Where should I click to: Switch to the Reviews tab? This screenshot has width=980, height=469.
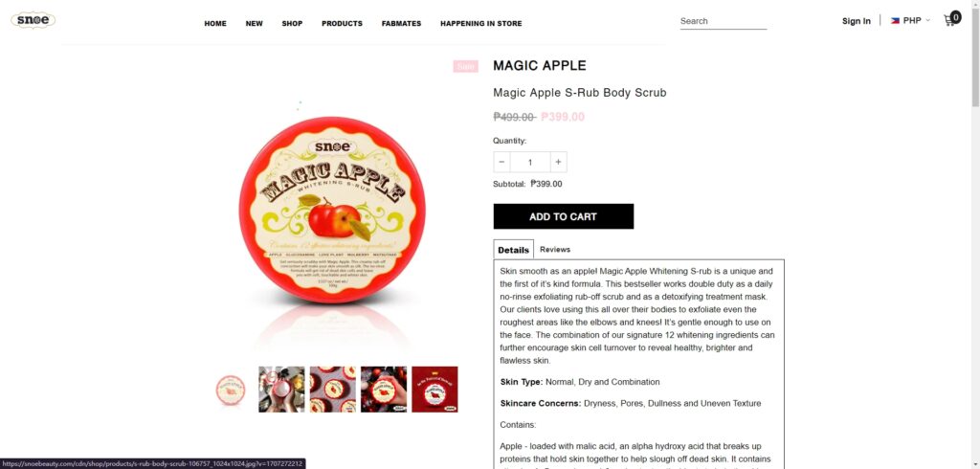(x=555, y=249)
